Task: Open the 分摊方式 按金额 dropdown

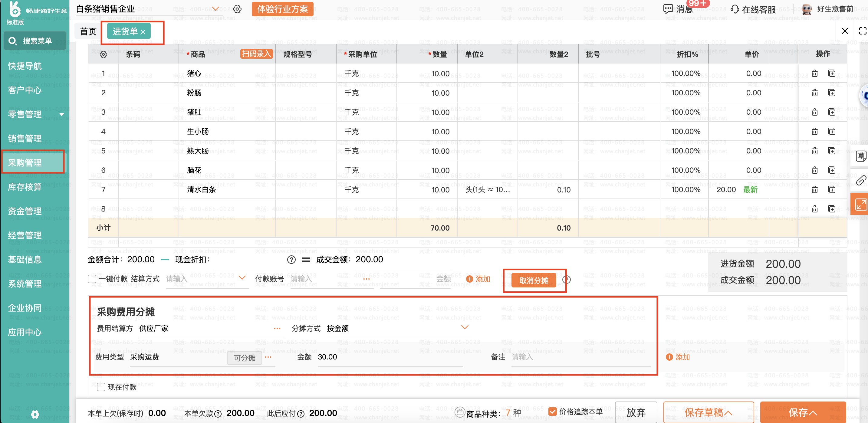Action: [465, 327]
